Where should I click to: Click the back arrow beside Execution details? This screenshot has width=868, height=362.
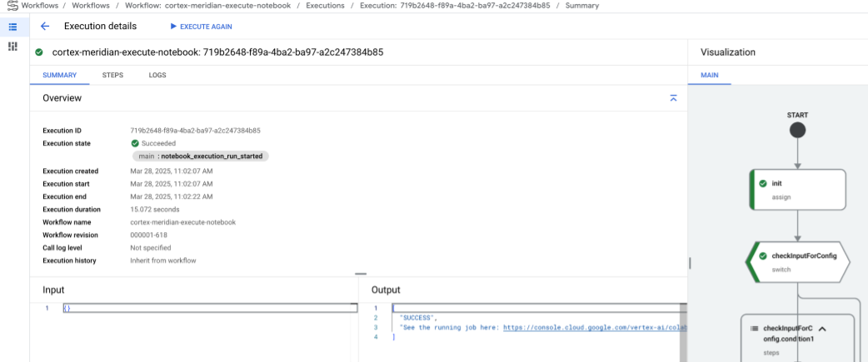(x=45, y=27)
